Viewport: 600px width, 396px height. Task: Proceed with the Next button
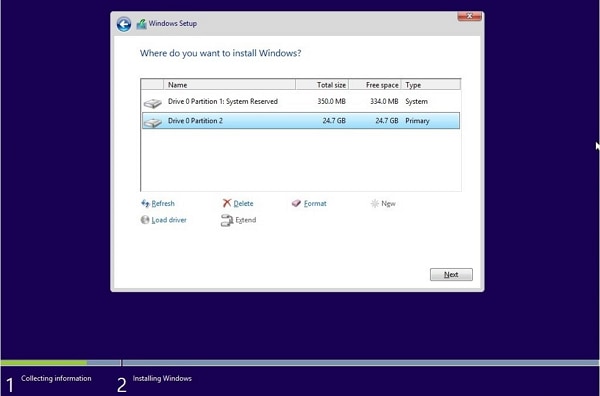pos(451,274)
